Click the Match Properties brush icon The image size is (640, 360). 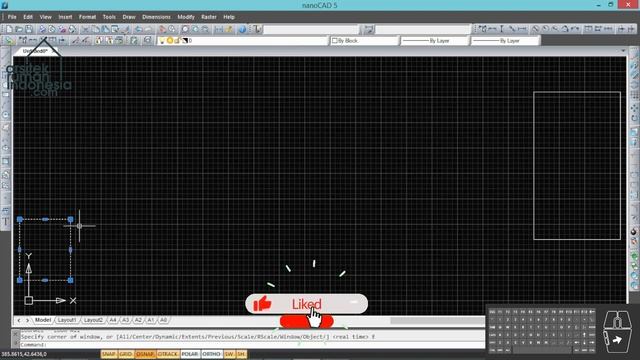pyautogui.click(x=126, y=29)
